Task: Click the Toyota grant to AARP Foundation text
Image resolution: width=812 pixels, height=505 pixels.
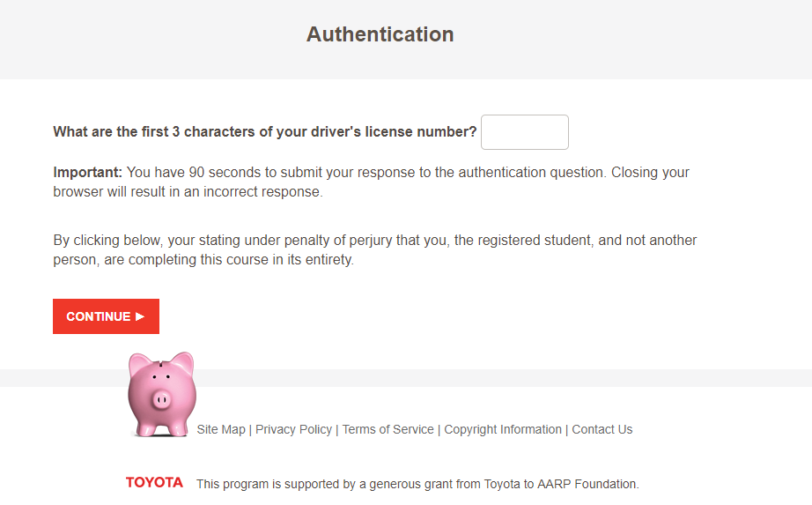Action: tap(417, 484)
